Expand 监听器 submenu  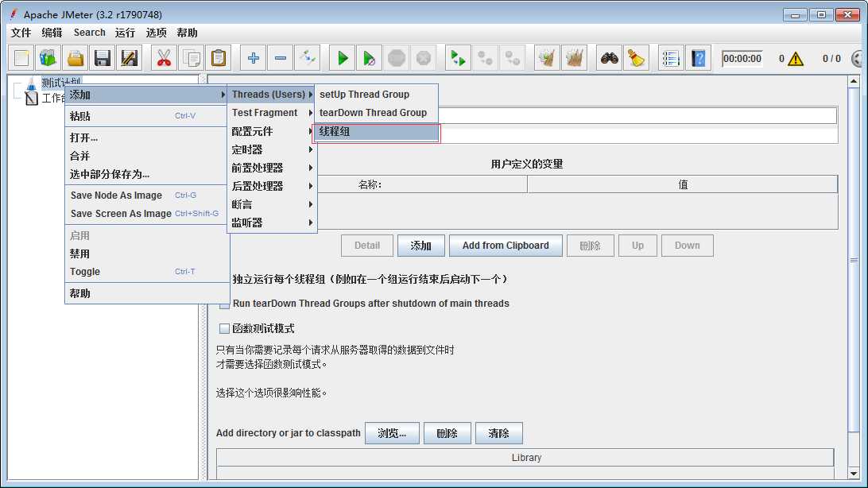tap(271, 223)
